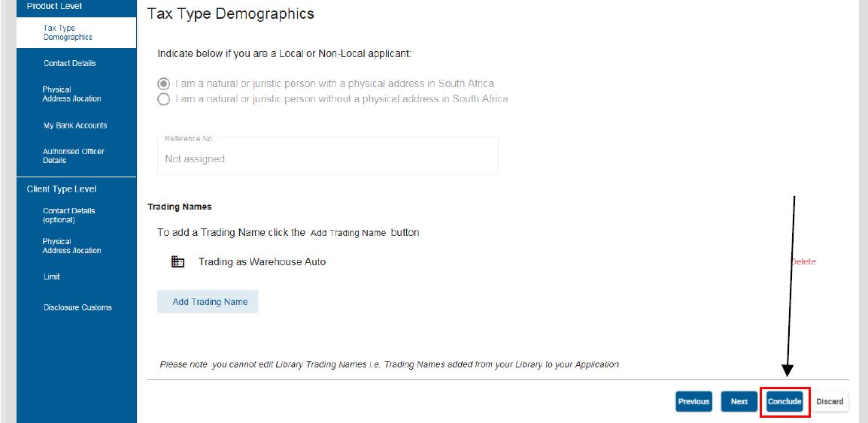Viewport: 868px width, 423px height.
Task: Click the Add Trading Name button
Action: tap(208, 302)
